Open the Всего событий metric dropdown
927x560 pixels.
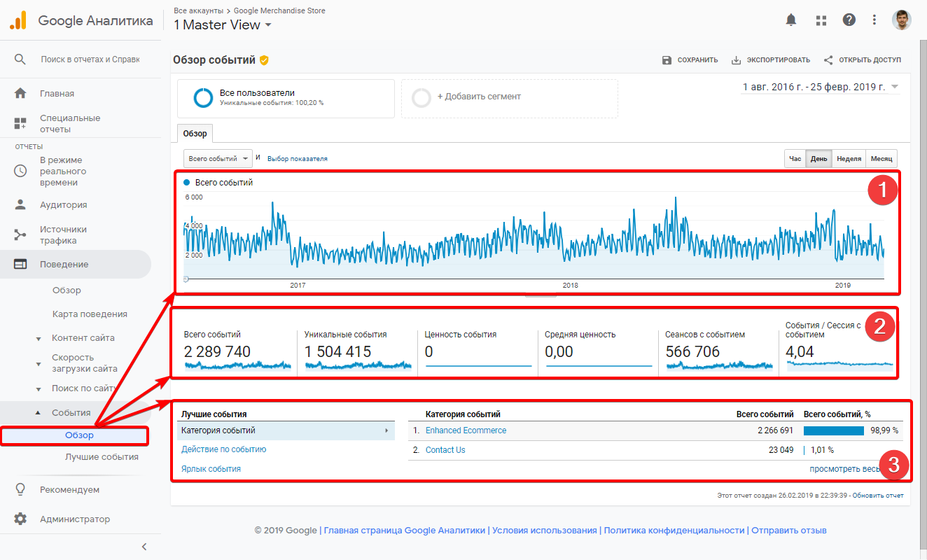(x=218, y=159)
